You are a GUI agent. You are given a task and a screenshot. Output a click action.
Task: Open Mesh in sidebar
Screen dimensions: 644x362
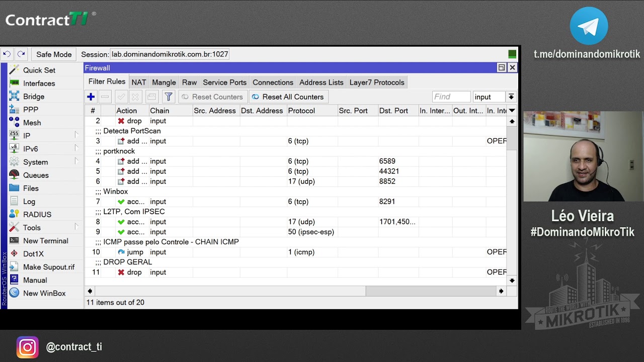32,123
